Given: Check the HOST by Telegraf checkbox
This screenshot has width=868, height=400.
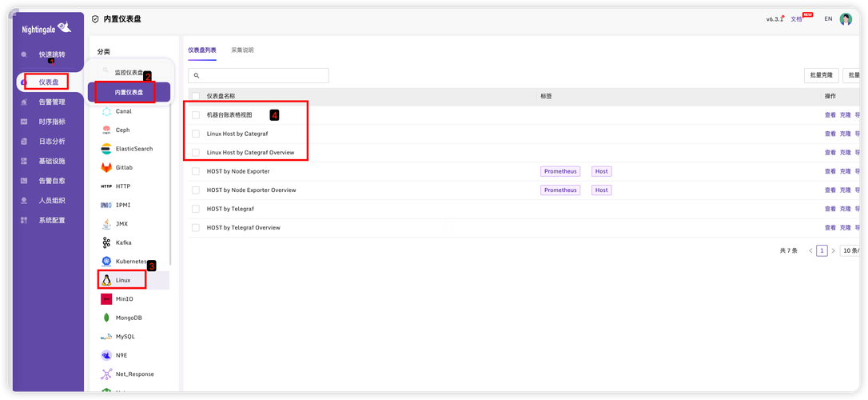Looking at the screenshot, I should pyautogui.click(x=195, y=209).
